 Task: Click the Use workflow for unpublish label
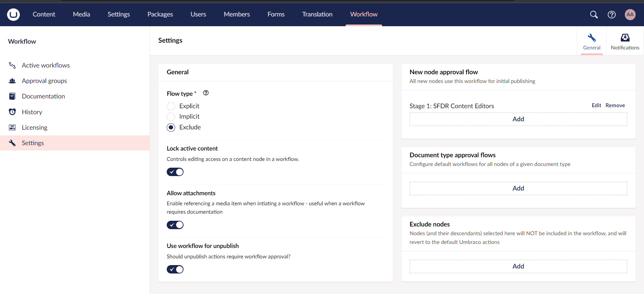[203, 246]
